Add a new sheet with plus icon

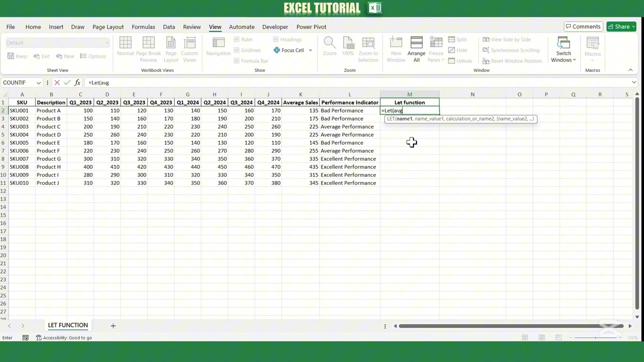coord(113,326)
